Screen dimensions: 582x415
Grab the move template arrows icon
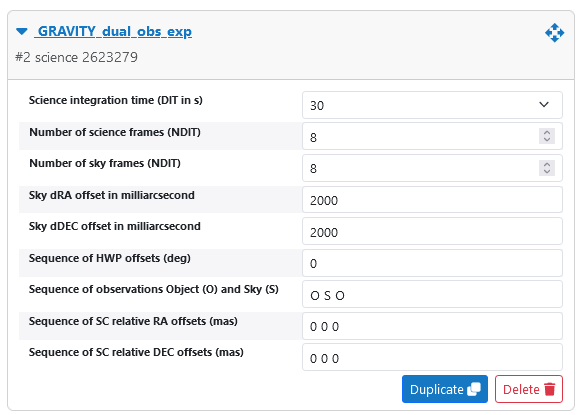point(555,33)
